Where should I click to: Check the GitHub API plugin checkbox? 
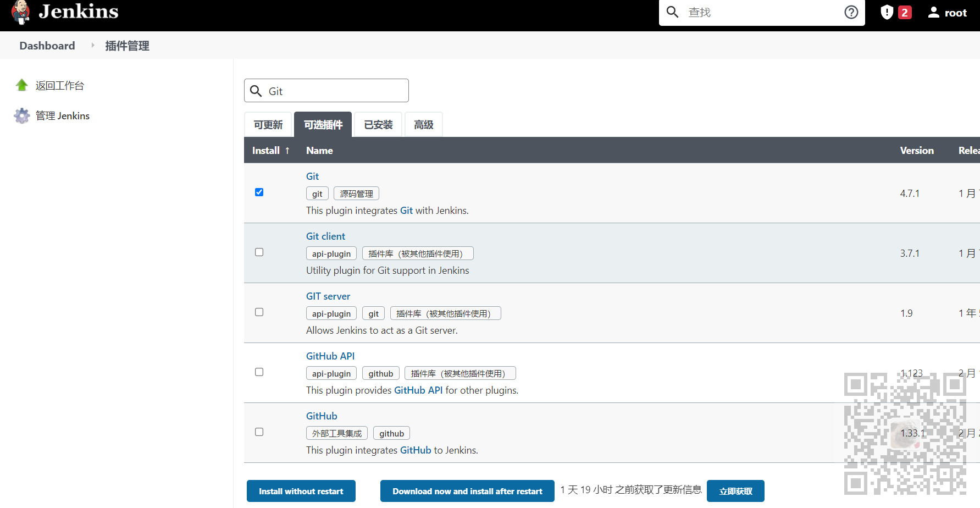(x=259, y=372)
